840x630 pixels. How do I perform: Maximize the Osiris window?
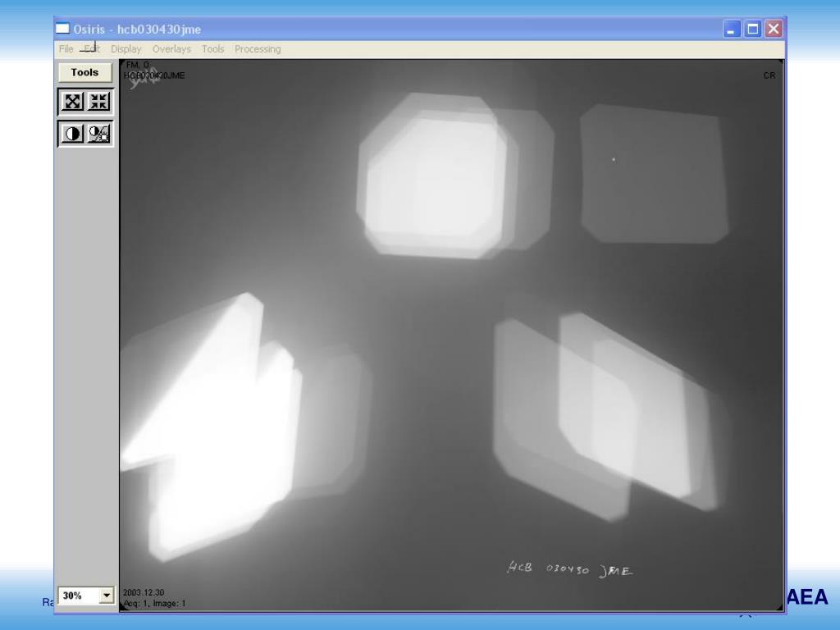click(753, 29)
